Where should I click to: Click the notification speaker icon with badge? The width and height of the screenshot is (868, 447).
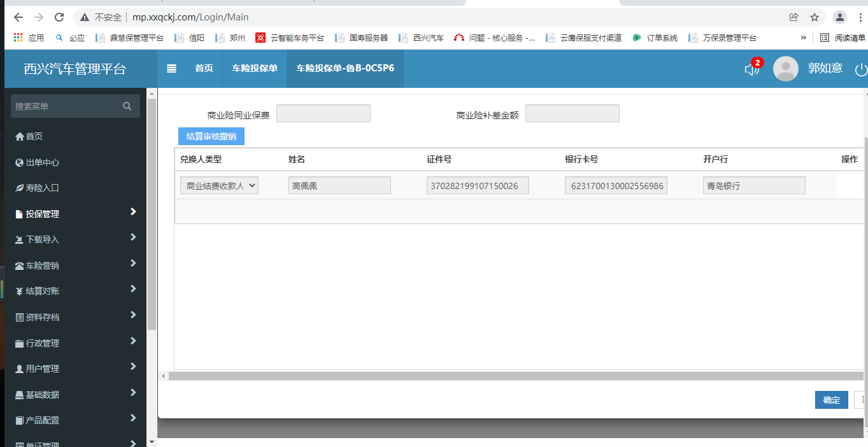point(752,69)
